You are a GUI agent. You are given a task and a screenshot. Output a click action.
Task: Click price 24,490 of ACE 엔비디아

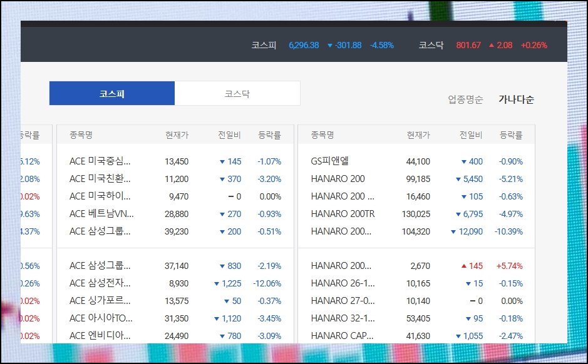click(x=177, y=336)
